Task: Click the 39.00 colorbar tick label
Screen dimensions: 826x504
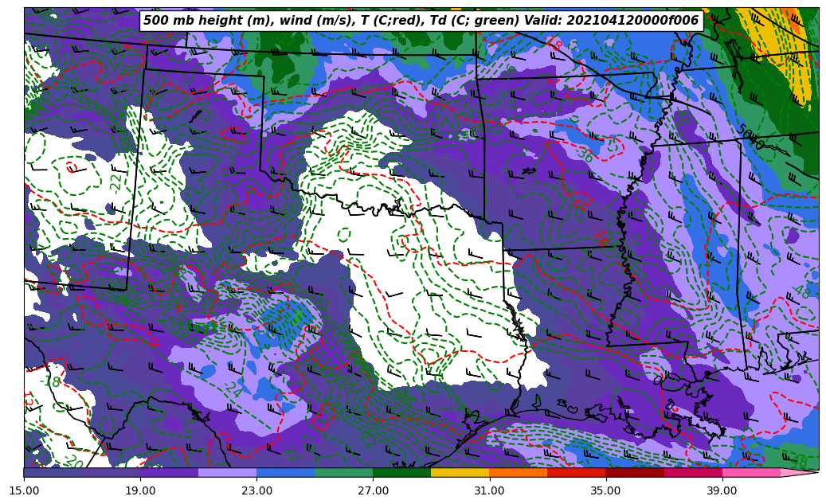Action: pos(722,491)
